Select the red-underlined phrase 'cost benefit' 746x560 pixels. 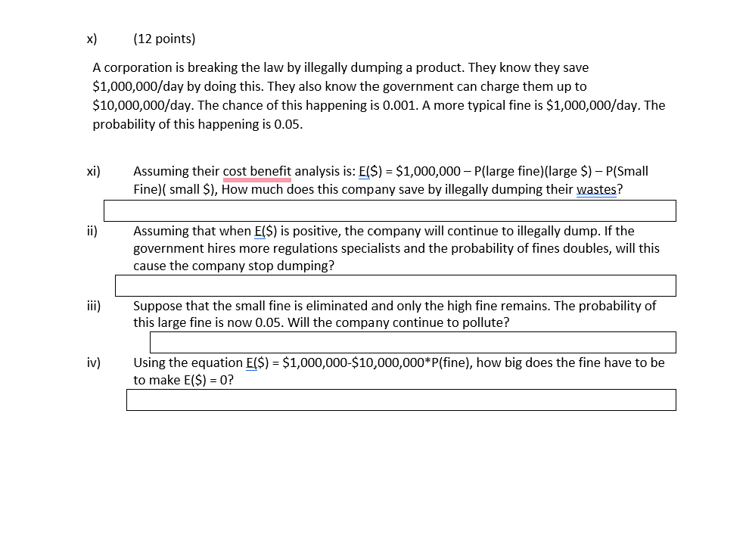(x=256, y=171)
